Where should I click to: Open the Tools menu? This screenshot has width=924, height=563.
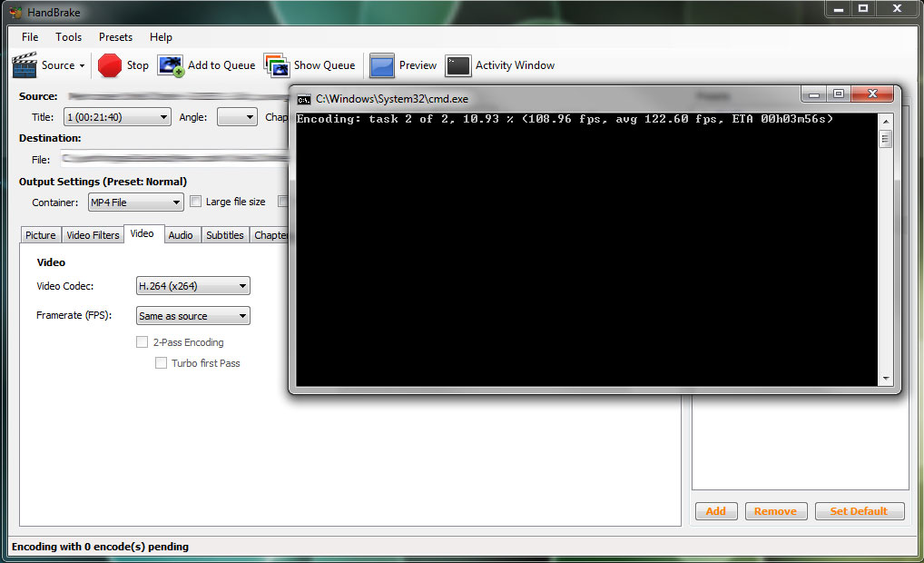click(x=68, y=37)
